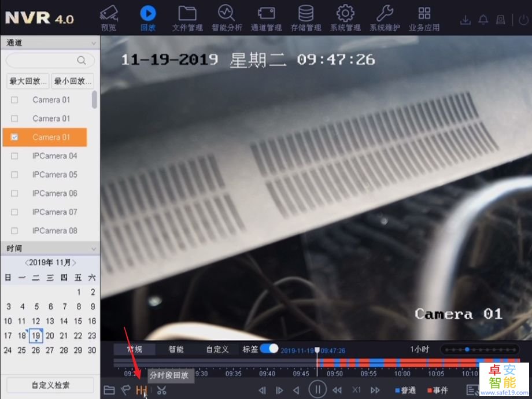Collapse the 时间 time calendar section
Viewport: 532px width, 399px height.
click(93, 248)
